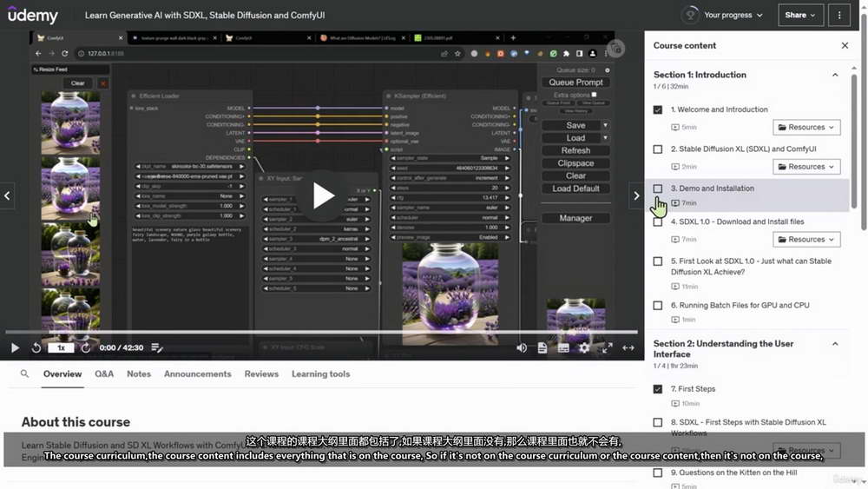Switch to the Q&A tab
Image resolution: width=868 pixels, height=489 pixels.
pos(104,373)
